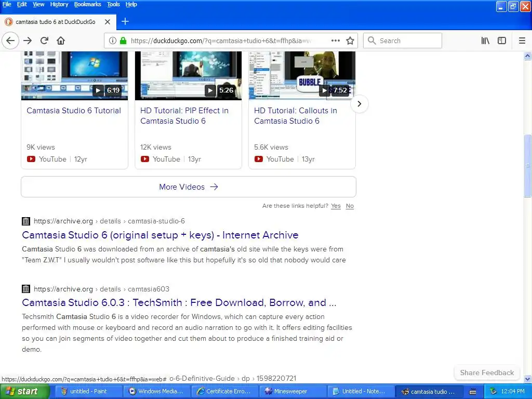532x399 pixels.
Task: Switch to Untitled - Notepad taskbar item
Action: click(361, 392)
